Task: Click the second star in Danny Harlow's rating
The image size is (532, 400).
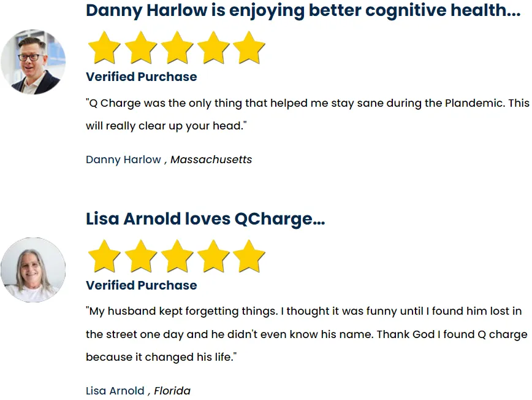Action: pyautogui.click(x=141, y=48)
